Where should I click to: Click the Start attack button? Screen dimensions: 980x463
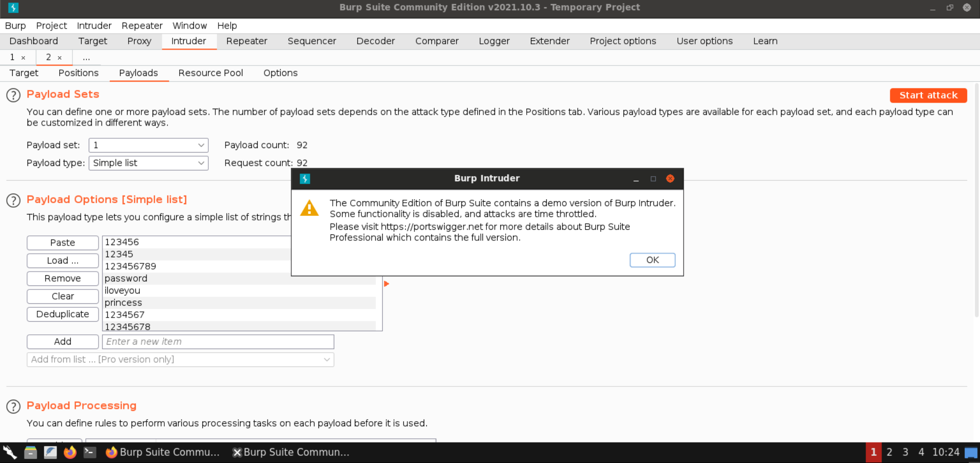pyautogui.click(x=928, y=95)
